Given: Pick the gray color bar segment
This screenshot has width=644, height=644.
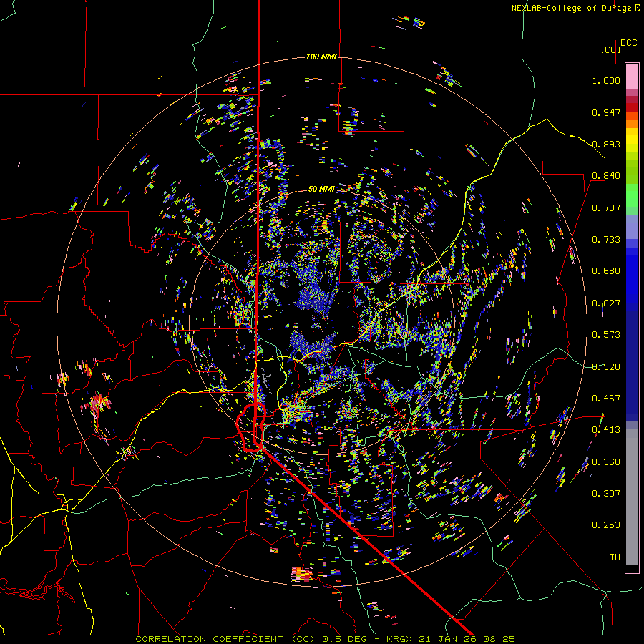Looking at the screenshot, I should [x=632, y=497].
